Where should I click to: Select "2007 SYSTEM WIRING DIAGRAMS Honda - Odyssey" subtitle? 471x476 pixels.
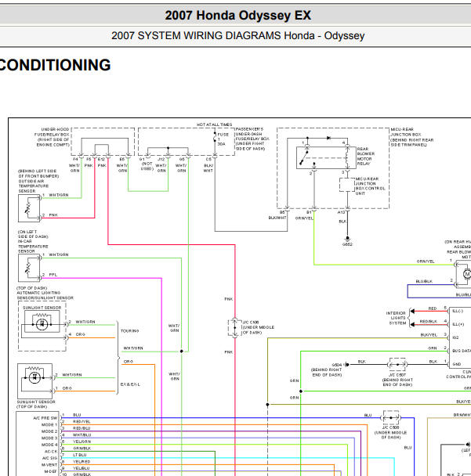(x=238, y=36)
